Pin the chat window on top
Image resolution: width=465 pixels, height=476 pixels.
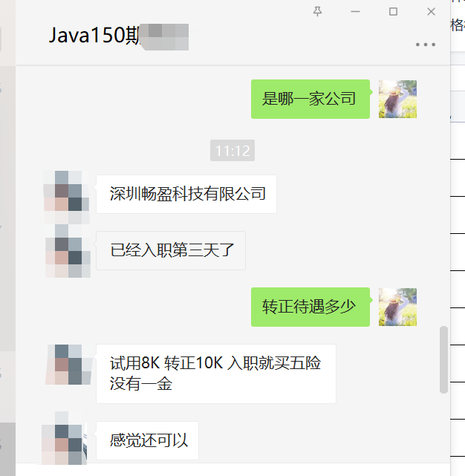[317, 12]
